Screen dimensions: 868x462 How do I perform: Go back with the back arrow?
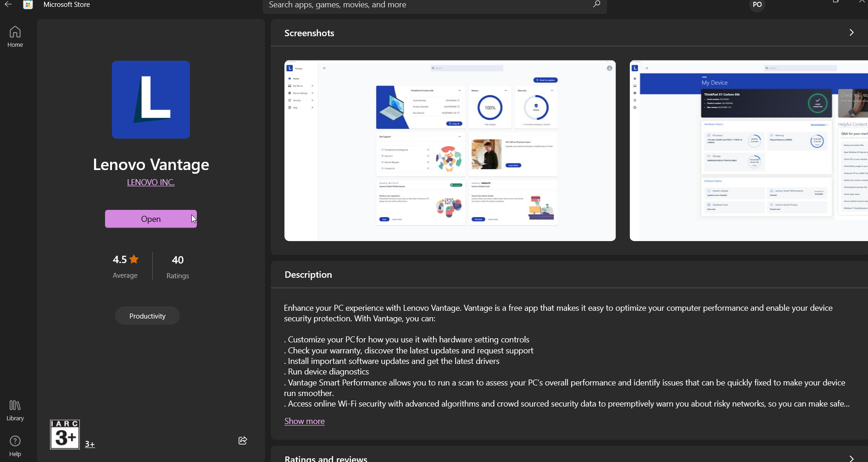pyautogui.click(x=8, y=4)
